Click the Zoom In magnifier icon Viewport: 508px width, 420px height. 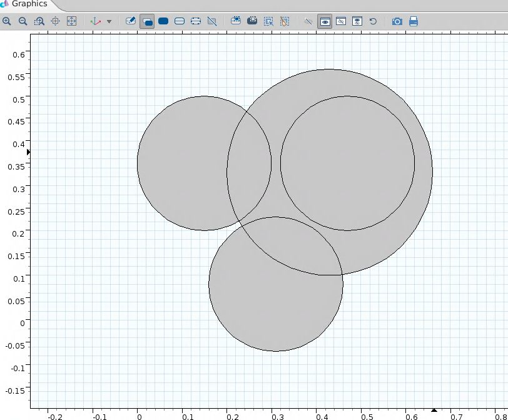pyautogui.click(x=7, y=21)
